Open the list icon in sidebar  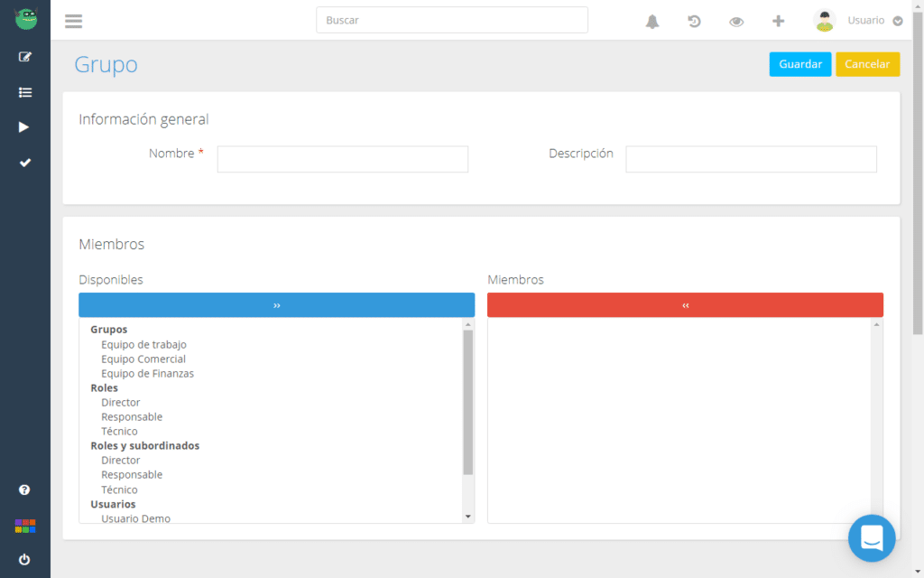[x=25, y=92]
